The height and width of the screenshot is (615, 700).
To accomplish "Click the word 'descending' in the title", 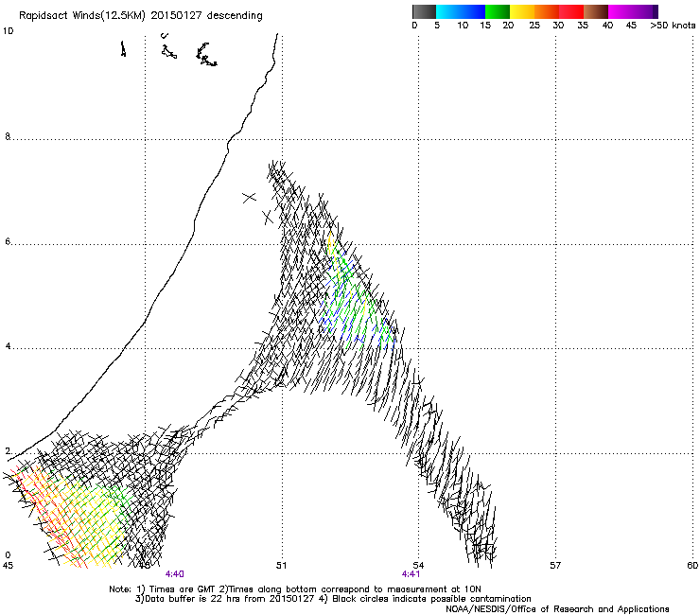I will (x=235, y=16).
